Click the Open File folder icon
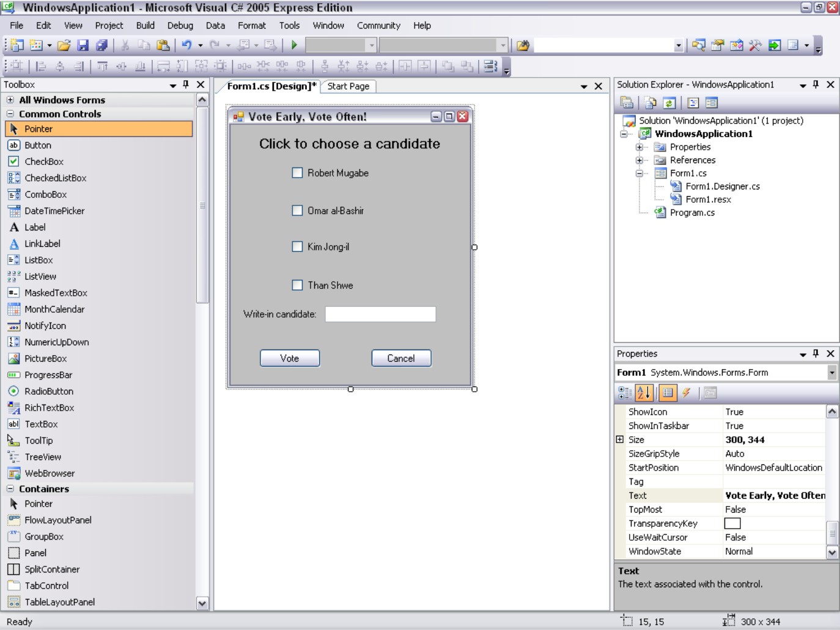 (64, 45)
